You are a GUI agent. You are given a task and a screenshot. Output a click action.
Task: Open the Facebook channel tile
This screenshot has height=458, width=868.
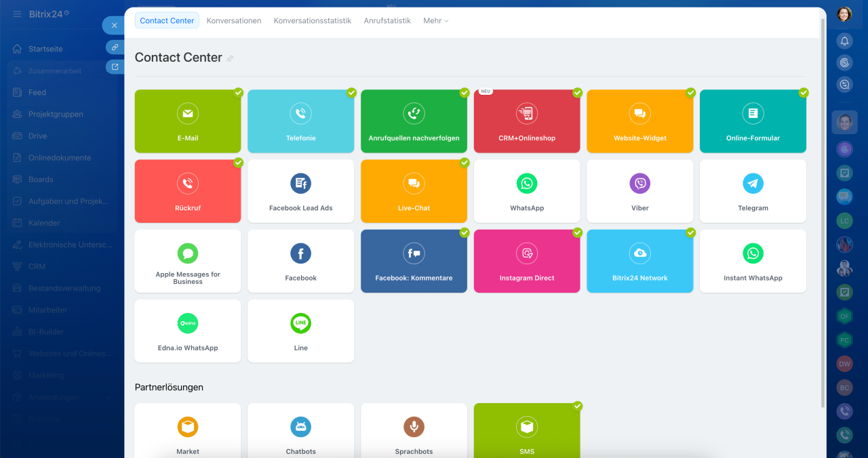pos(301,261)
